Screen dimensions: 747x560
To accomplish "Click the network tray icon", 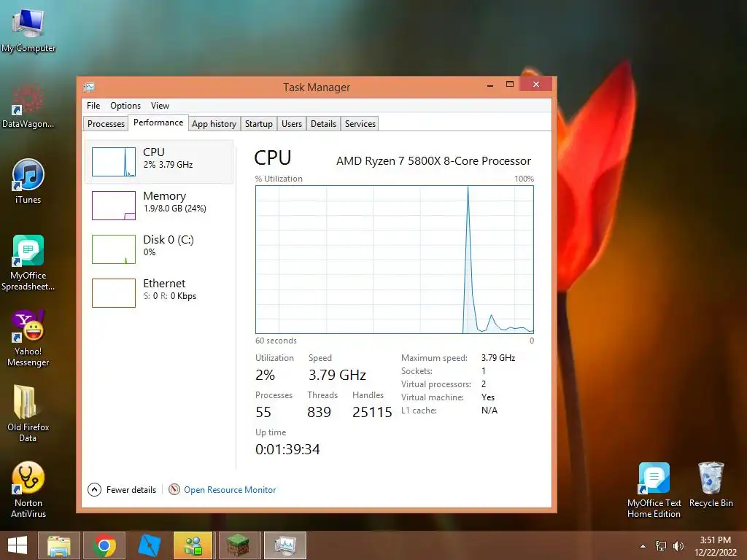I will pyautogui.click(x=661, y=546).
